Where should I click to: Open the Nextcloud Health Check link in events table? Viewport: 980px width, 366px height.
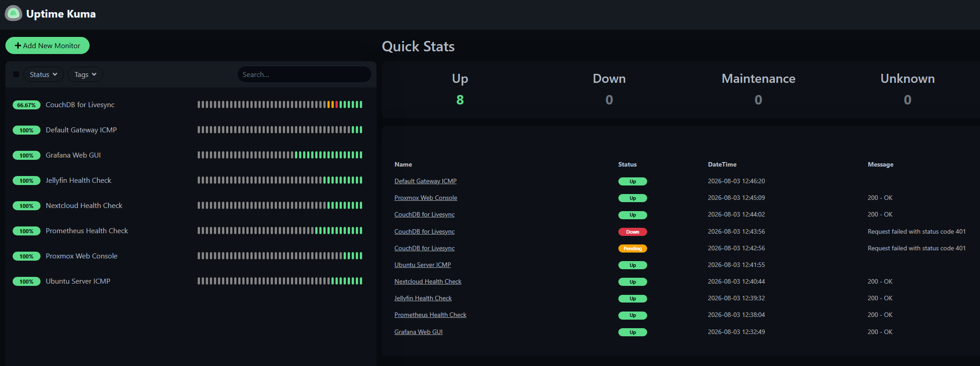coord(428,281)
